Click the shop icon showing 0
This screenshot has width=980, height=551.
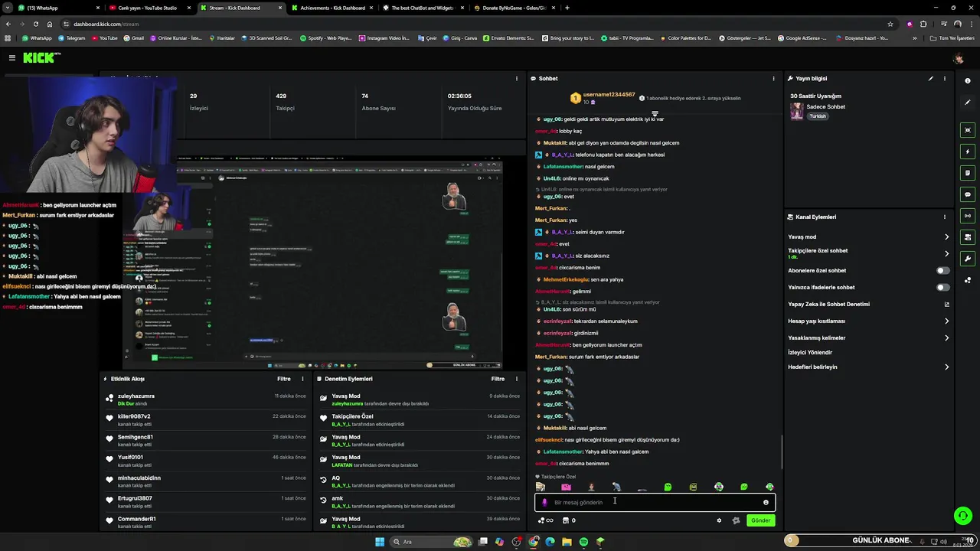(x=569, y=520)
